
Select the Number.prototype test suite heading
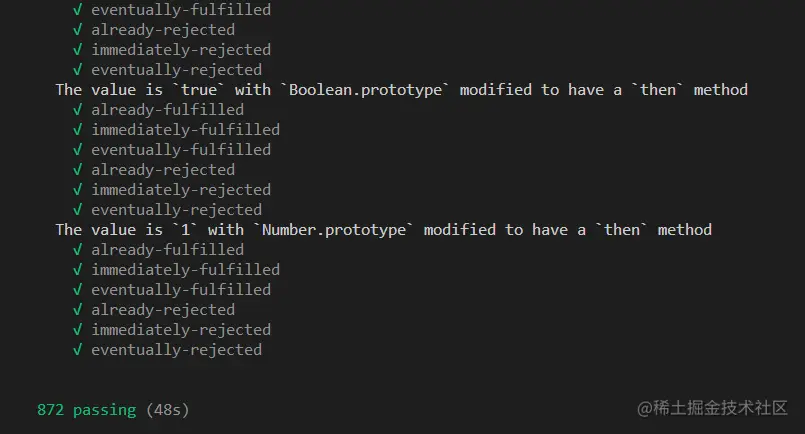tap(384, 230)
